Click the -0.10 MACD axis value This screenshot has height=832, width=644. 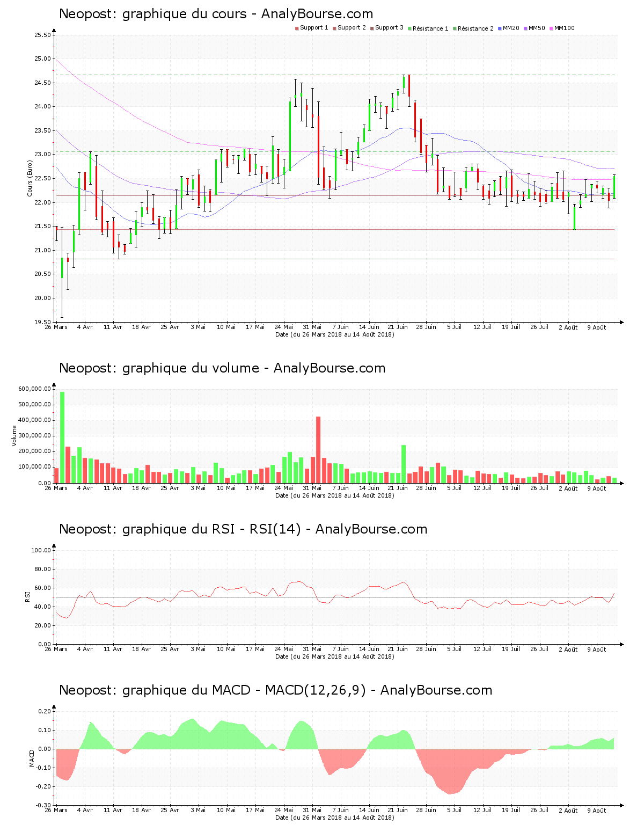coord(44,768)
